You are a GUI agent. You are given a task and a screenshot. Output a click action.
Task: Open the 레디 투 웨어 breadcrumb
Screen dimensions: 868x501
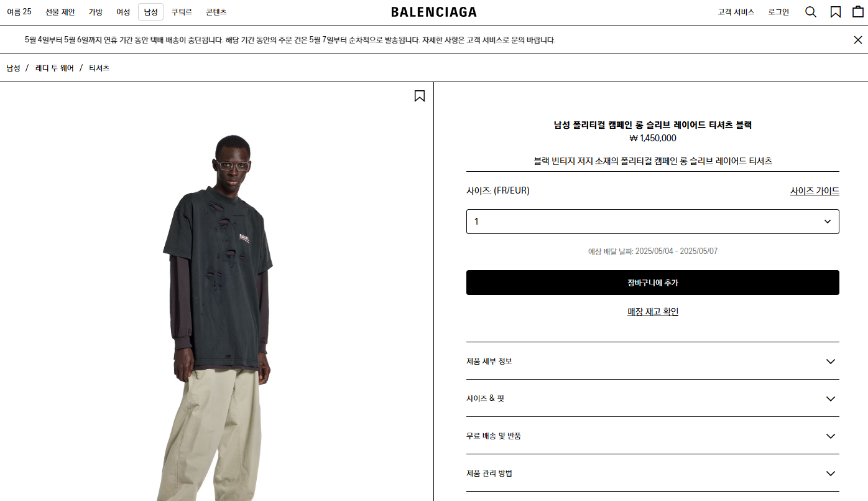[x=55, y=68]
